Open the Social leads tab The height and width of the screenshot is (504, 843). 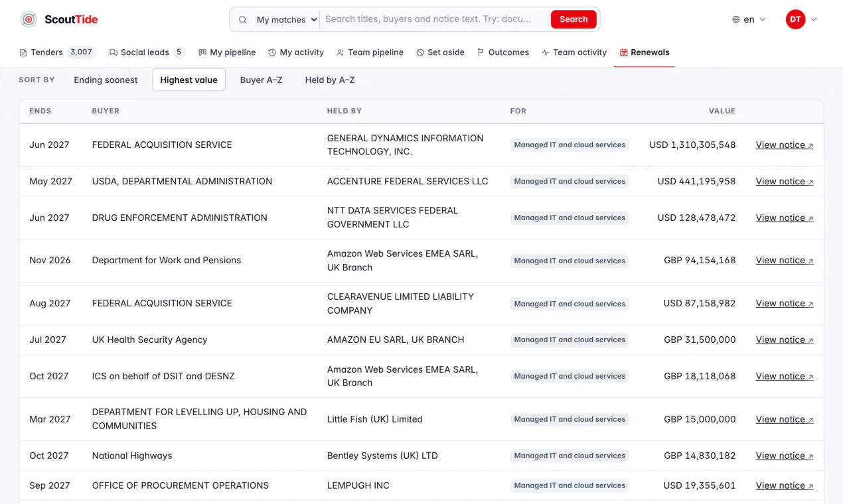tap(147, 52)
